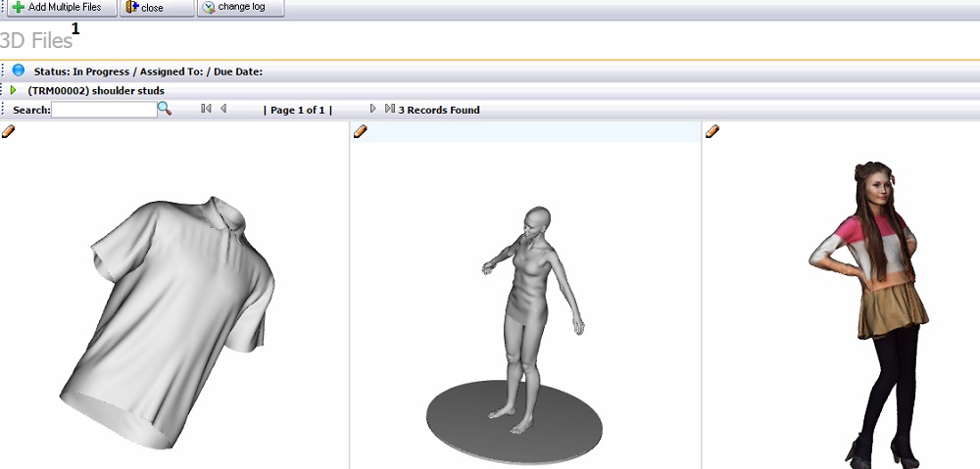Open the gray mannequin 3D thumbnail
Viewport: 980px width, 469px height.
pyautogui.click(x=514, y=334)
